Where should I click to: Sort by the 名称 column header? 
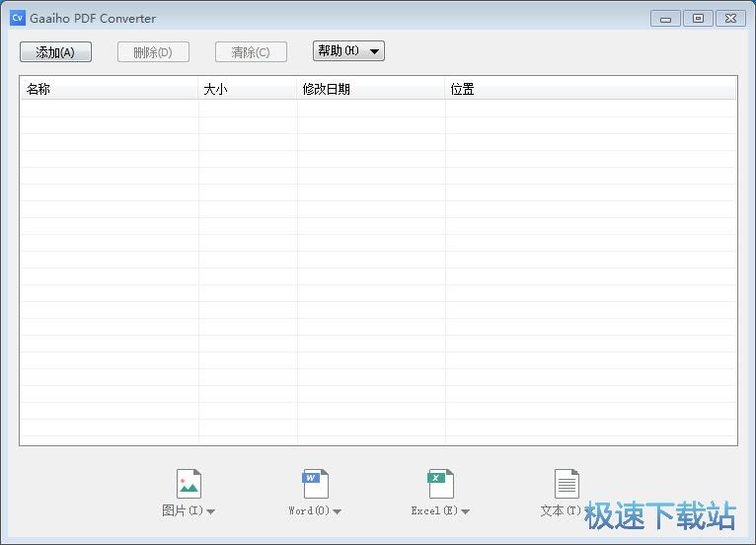(x=110, y=89)
